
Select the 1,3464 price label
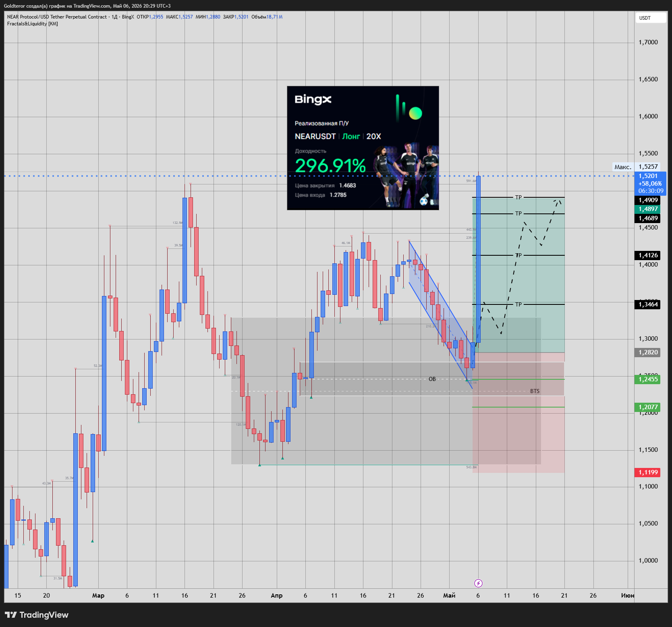tap(647, 304)
